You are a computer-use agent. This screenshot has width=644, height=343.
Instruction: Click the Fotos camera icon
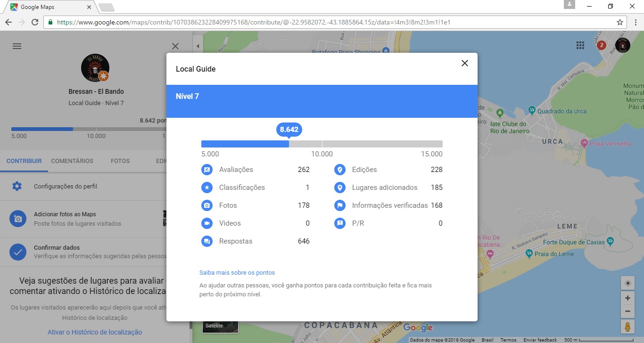206,205
